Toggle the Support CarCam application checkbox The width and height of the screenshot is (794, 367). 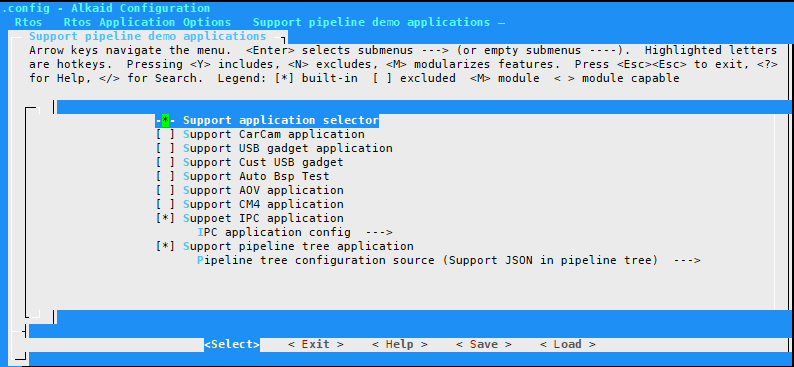pos(165,135)
